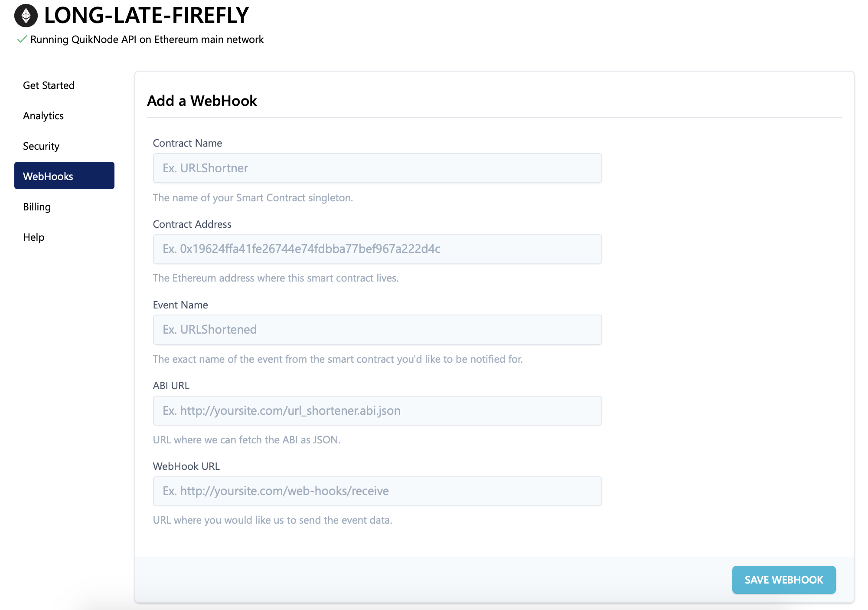Select the WebHooks sidebar item

coord(64,176)
